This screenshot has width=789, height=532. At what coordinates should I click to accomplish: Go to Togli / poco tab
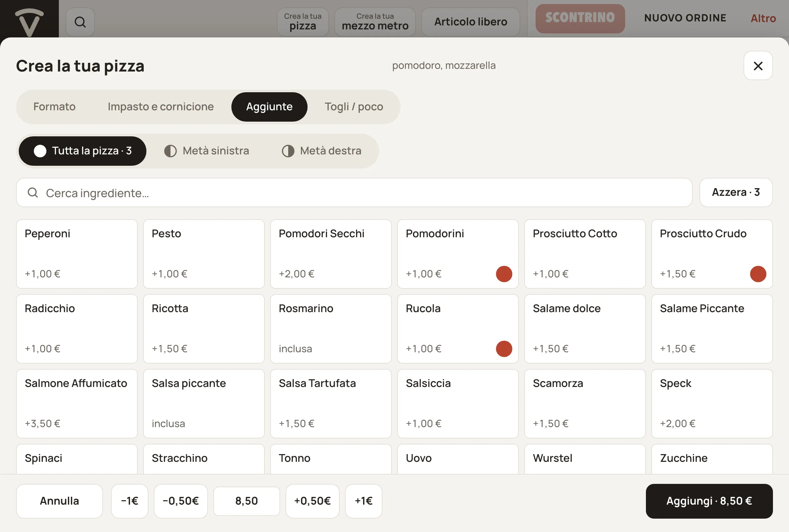[354, 107]
